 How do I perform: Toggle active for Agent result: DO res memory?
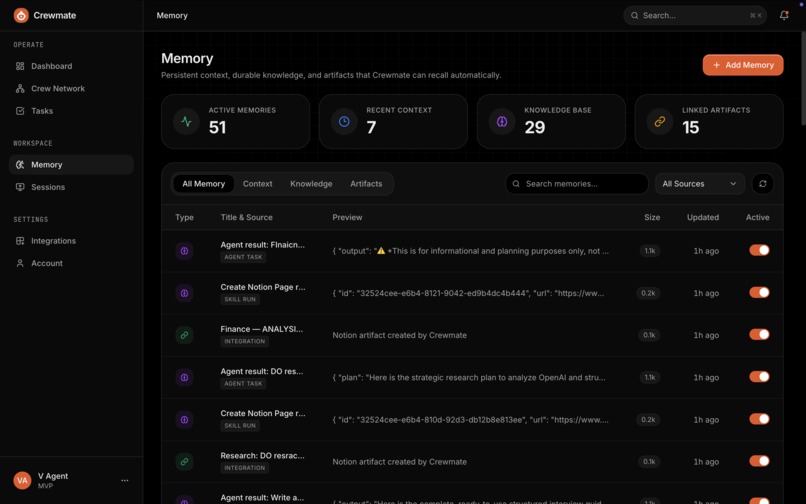759,376
